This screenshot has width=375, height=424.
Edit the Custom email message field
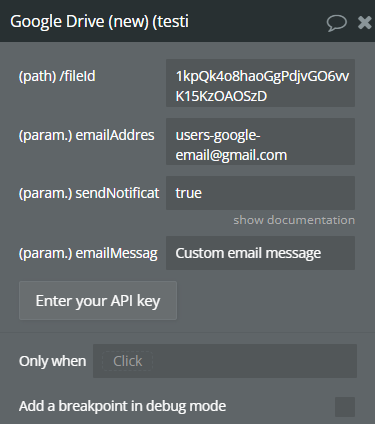click(260, 253)
